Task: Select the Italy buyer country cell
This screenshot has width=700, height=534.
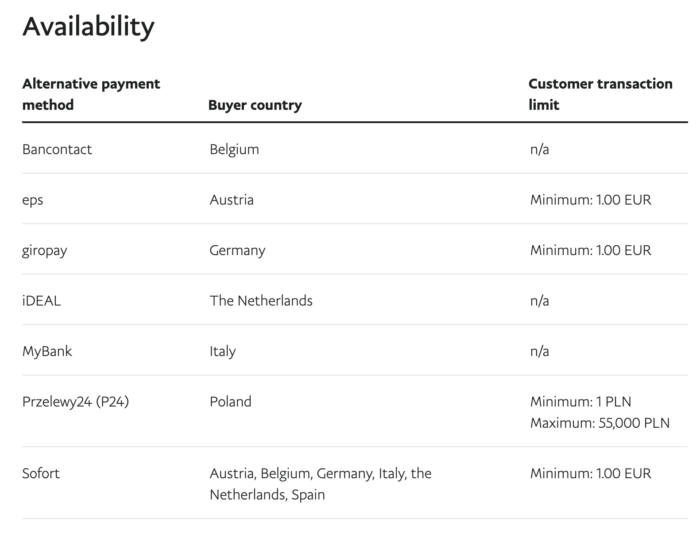Action: [x=222, y=351]
